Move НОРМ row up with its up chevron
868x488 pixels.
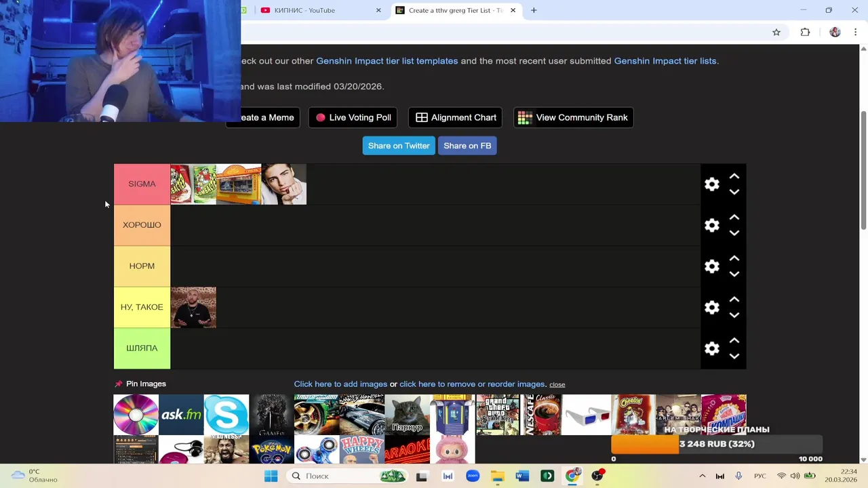734,258
